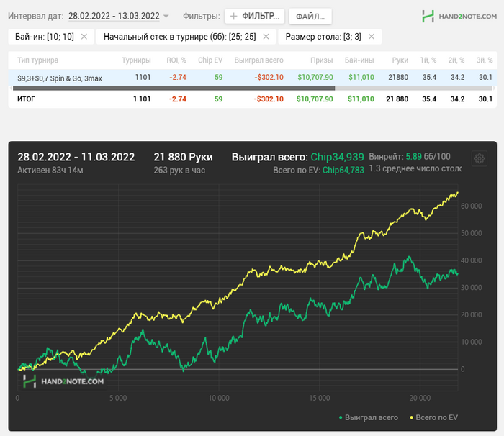Click the date range 28.02.2022 - 13.03.2022

(x=114, y=16)
